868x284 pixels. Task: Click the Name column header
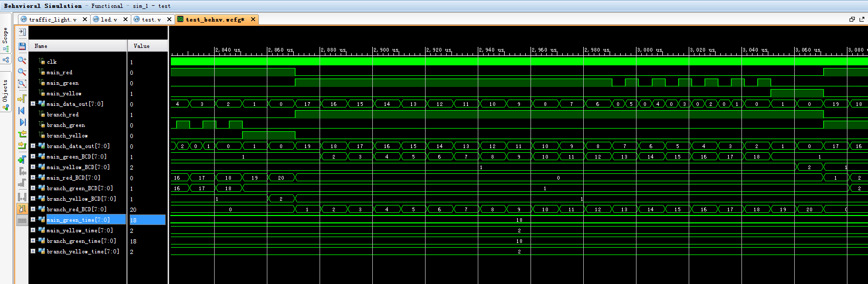coord(78,46)
